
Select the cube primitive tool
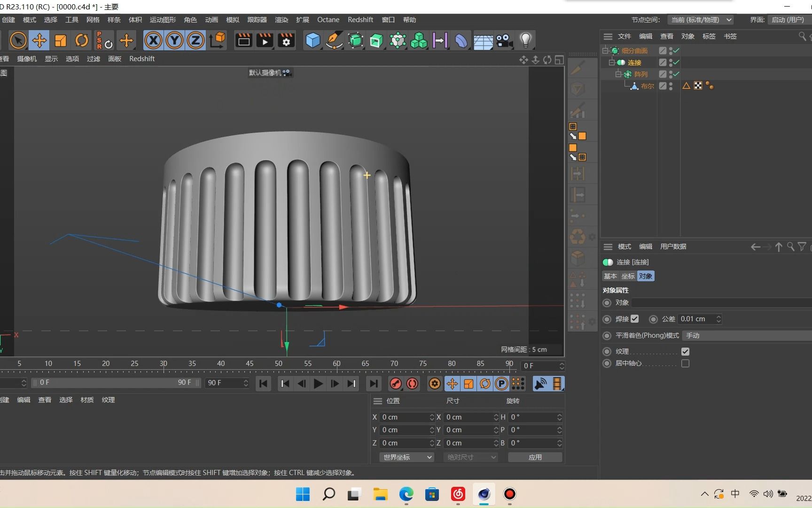point(312,40)
